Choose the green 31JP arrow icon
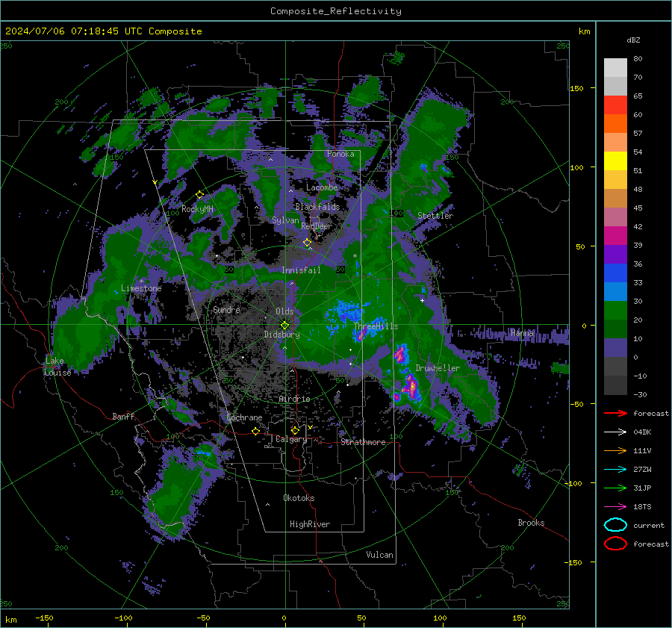The height and width of the screenshot is (628, 672). [x=615, y=488]
